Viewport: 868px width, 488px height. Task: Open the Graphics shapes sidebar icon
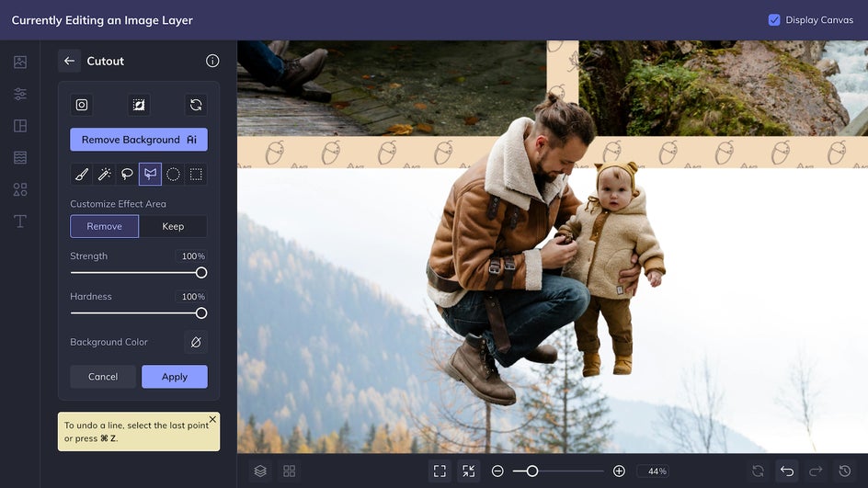(x=20, y=189)
